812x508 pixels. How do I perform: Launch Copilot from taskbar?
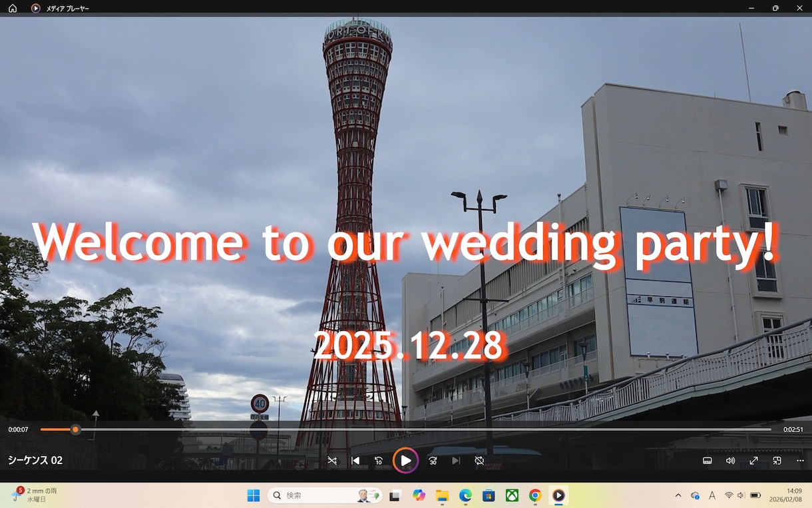(x=419, y=495)
